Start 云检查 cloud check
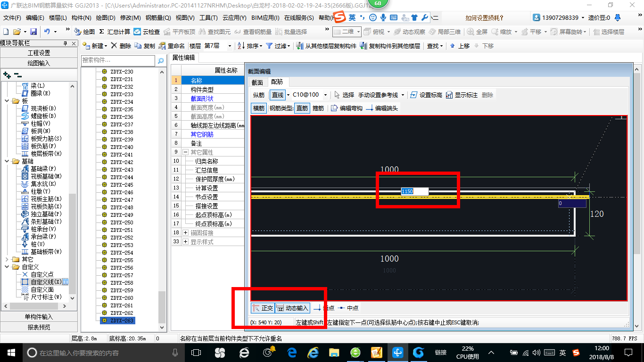 147,32
